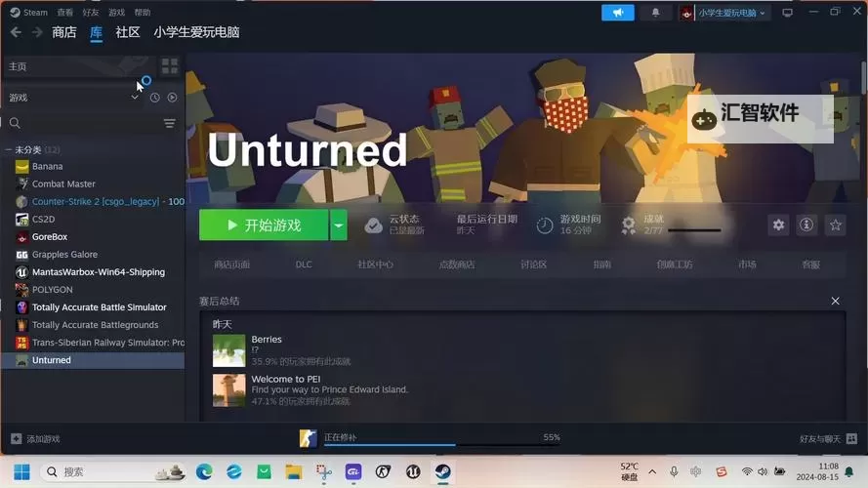Open the Steam menu
The height and width of the screenshot is (488, 868).
coord(28,12)
